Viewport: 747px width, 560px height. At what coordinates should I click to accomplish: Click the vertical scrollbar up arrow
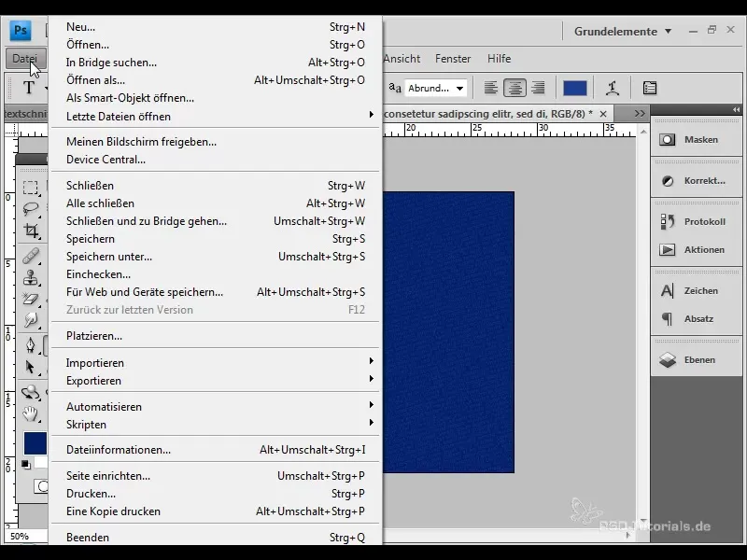pos(643,132)
